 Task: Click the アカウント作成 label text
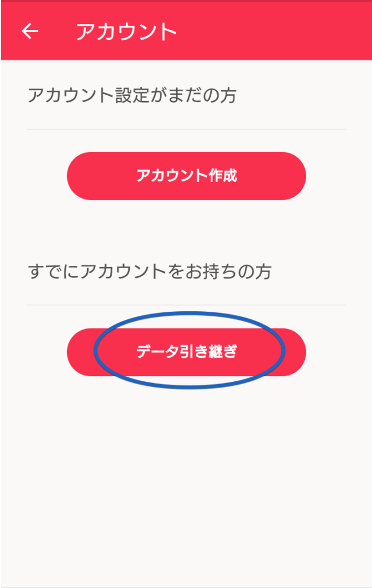187,176
